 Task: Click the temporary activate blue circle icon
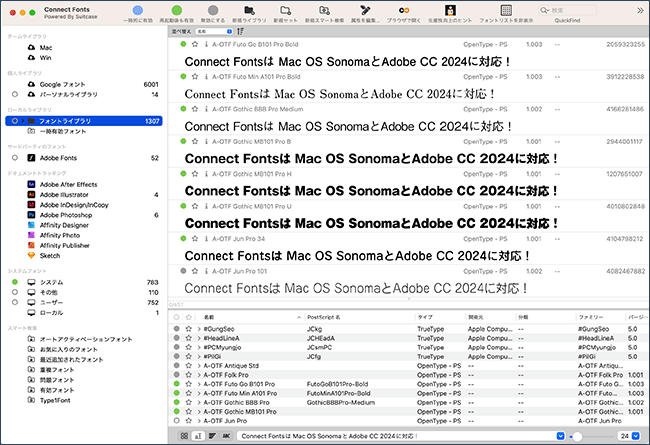click(138, 10)
